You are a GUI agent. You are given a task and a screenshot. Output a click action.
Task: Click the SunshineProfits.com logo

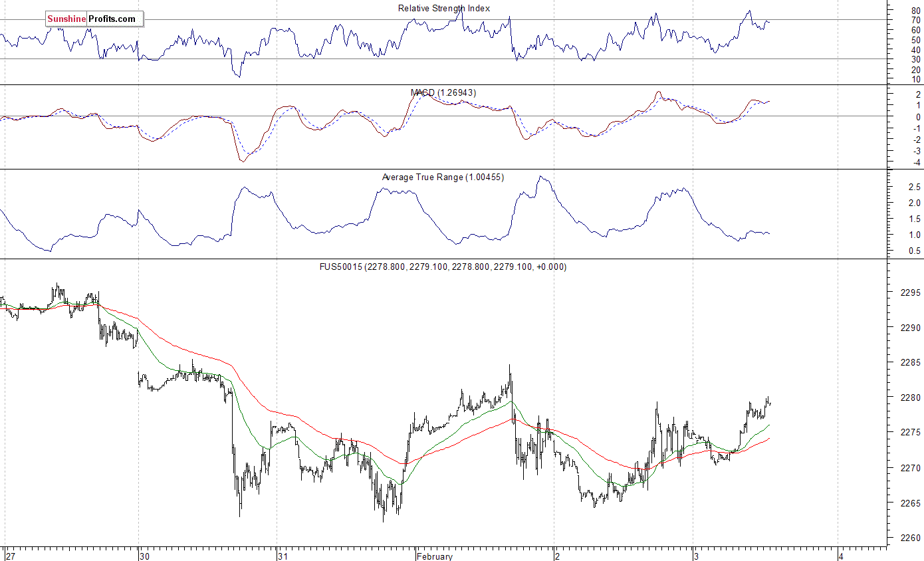coord(94,19)
